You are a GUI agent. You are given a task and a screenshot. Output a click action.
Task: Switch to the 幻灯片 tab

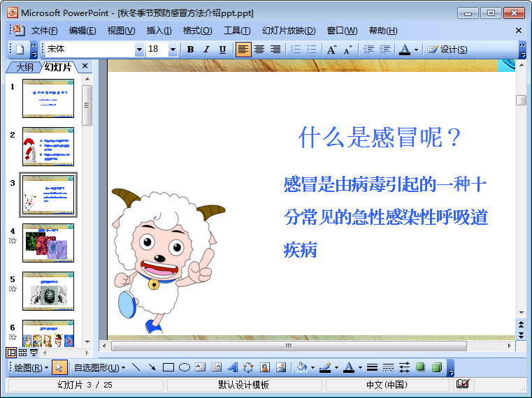(58, 67)
